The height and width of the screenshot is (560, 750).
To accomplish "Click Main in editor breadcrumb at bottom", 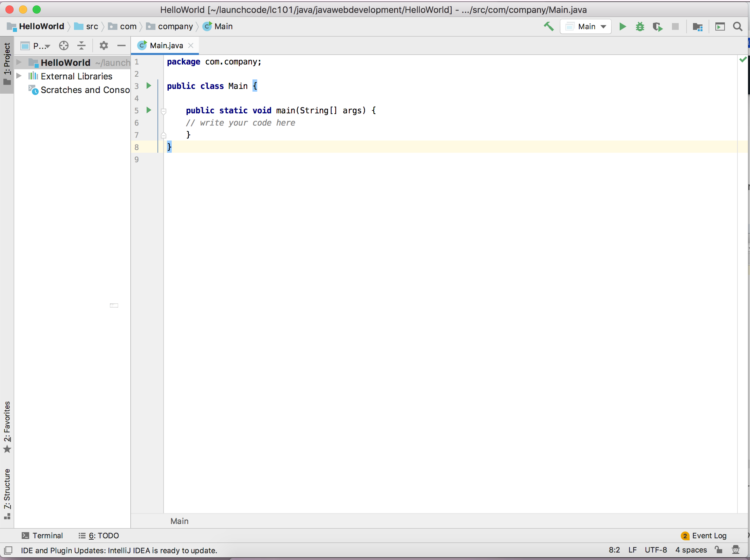I will pyautogui.click(x=179, y=521).
